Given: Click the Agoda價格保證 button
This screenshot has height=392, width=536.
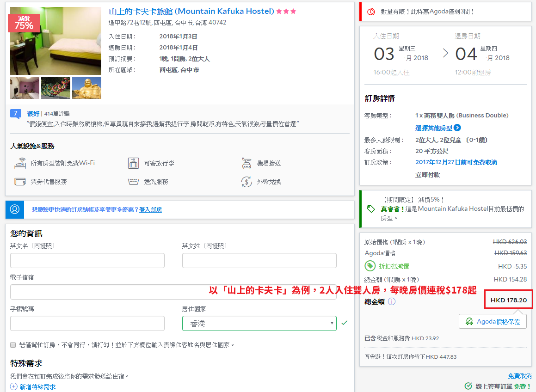Looking at the screenshot, I should 493,321.
